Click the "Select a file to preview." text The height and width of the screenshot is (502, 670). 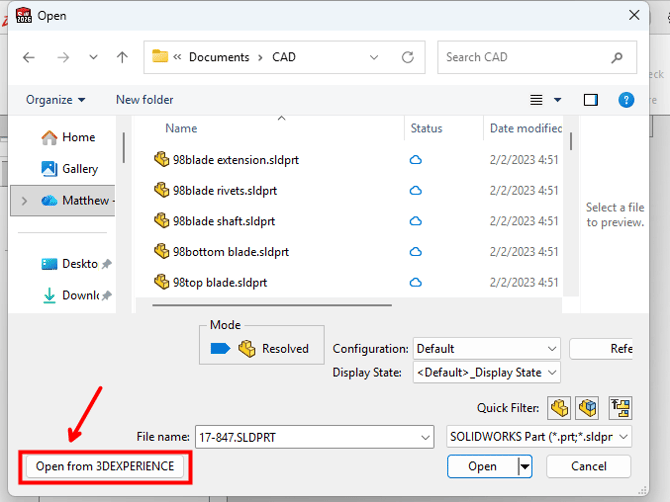(x=615, y=214)
